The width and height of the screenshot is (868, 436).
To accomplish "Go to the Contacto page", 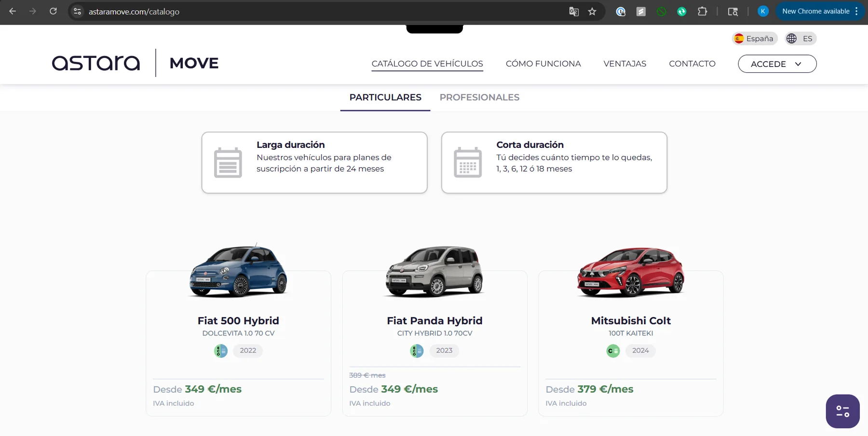I will click(692, 64).
